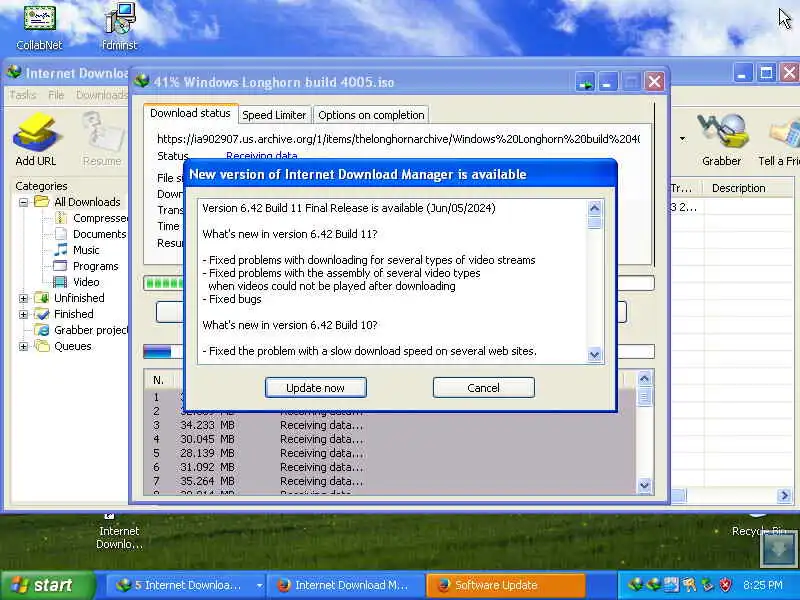This screenshot has width=800, height=600.
Task: Click the archive.org download URL text
Action: (398, 139)
